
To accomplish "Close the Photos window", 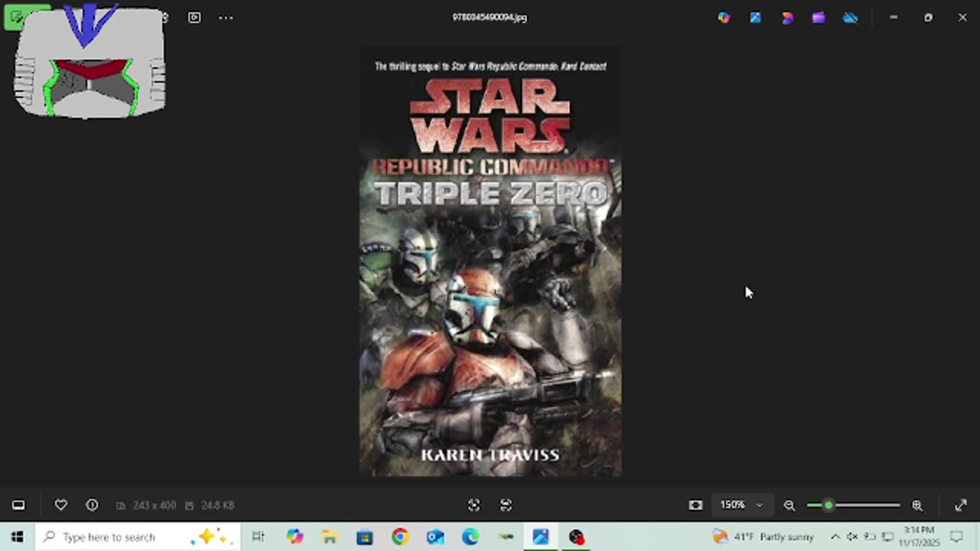I will (x=962, y=17).
